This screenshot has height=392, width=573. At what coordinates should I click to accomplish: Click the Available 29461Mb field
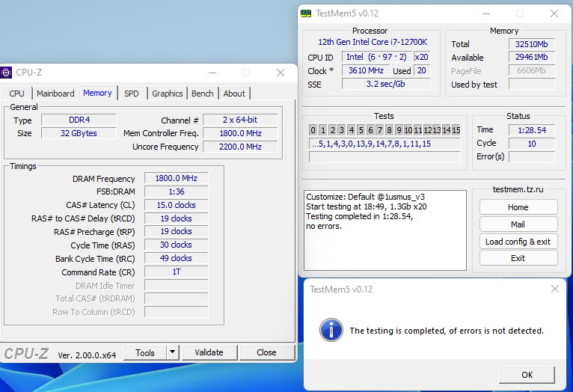coord(532,57)
